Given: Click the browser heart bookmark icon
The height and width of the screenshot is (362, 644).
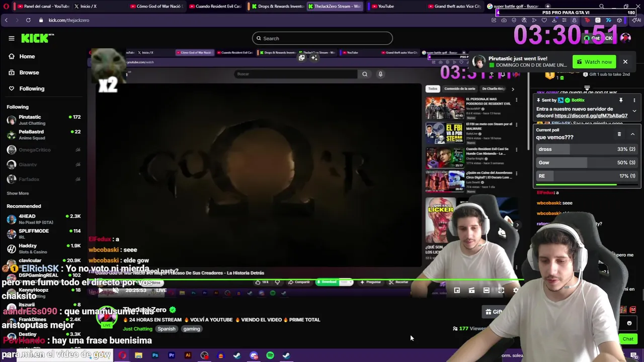Looking at the screenshot, I should tap(544, 20).
